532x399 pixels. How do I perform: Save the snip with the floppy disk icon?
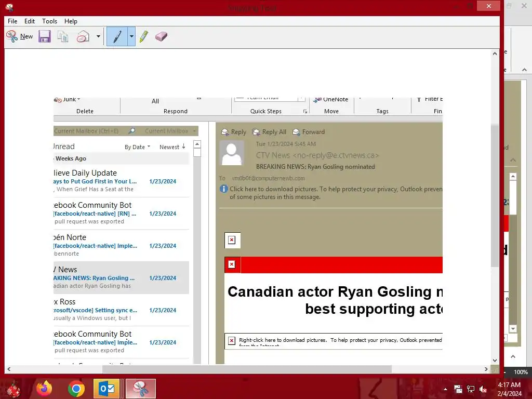tap(45, 36)
